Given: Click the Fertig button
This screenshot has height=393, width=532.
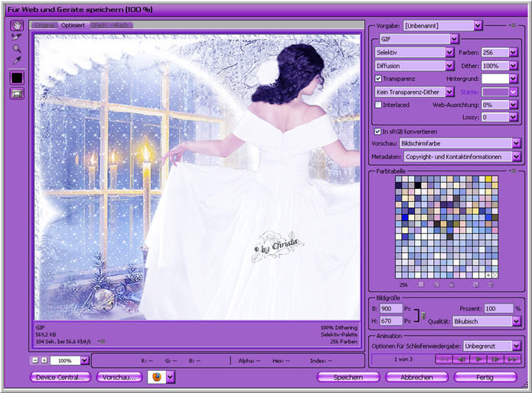Looking at the screenshot, I should [x=485, y=377].
